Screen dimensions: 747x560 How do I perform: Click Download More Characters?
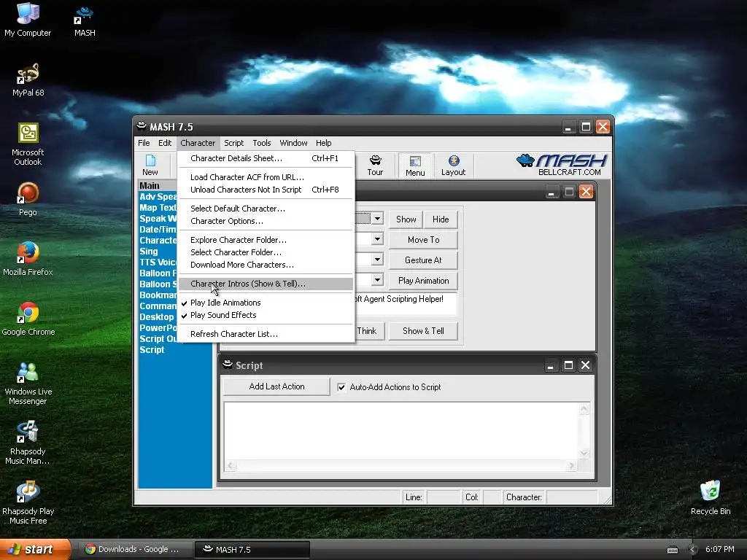click(x=266, y=265)
